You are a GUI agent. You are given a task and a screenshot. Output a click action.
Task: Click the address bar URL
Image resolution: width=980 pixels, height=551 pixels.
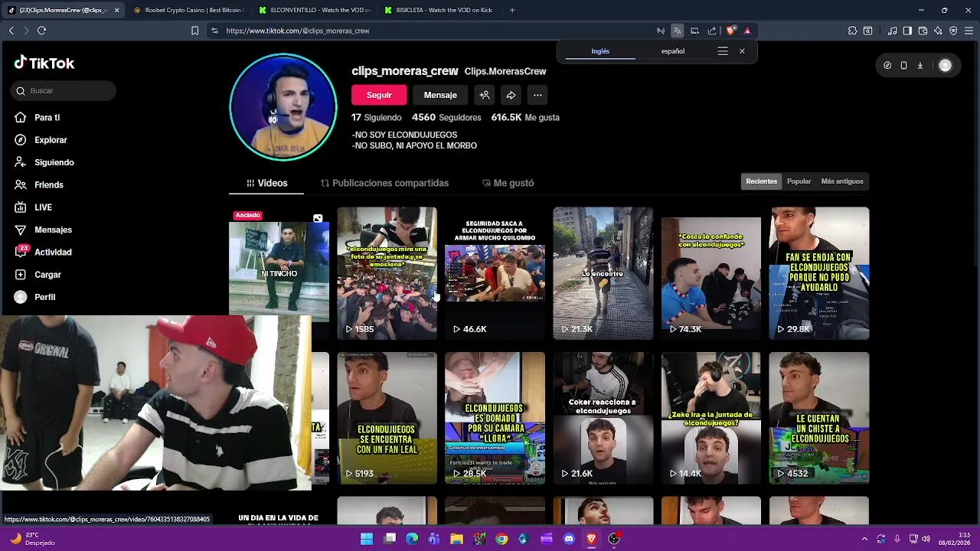tap(298, 31)
